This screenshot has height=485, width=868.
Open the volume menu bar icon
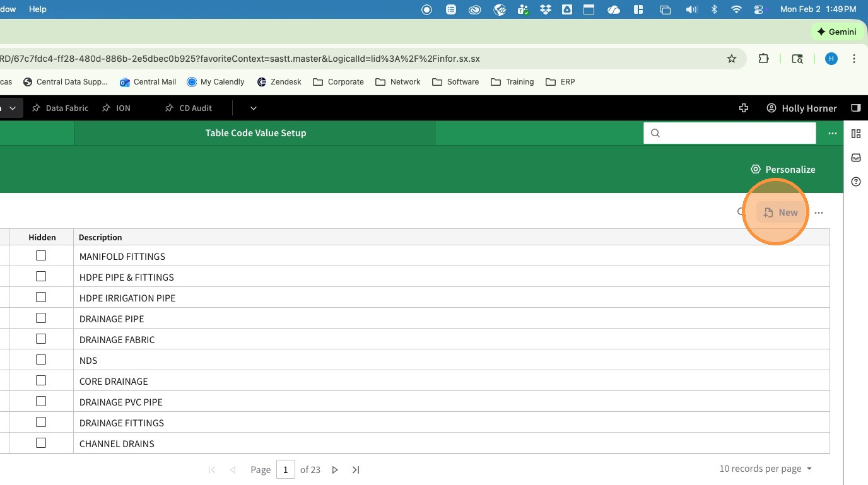[692, 9]
